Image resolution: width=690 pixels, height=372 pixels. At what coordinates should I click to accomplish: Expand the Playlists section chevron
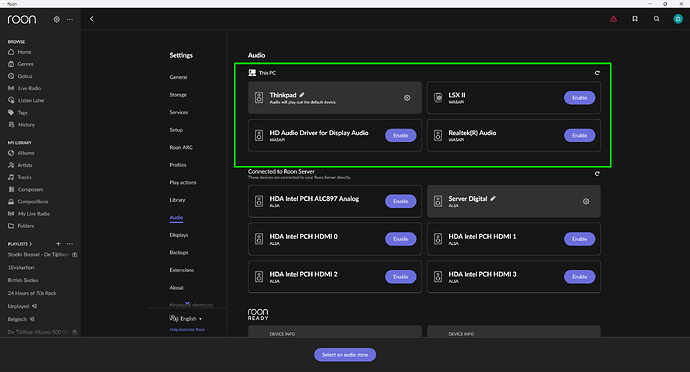click(30, 244)
